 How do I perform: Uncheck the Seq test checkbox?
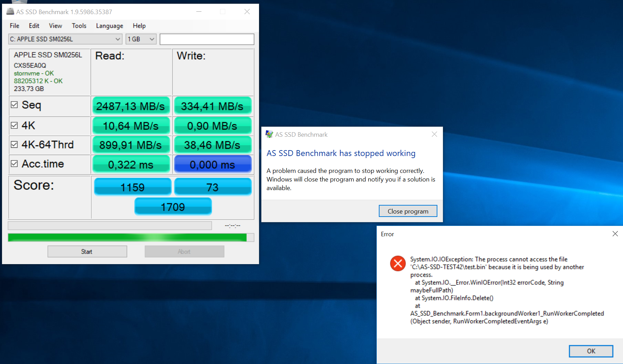pyautogui.click(x=14, y=105)
